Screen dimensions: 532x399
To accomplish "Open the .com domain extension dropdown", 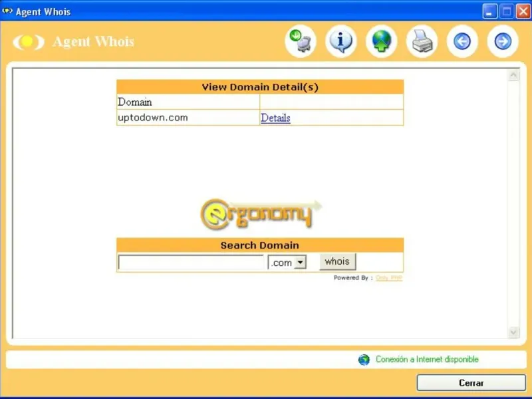I will [x=287, y=262].
